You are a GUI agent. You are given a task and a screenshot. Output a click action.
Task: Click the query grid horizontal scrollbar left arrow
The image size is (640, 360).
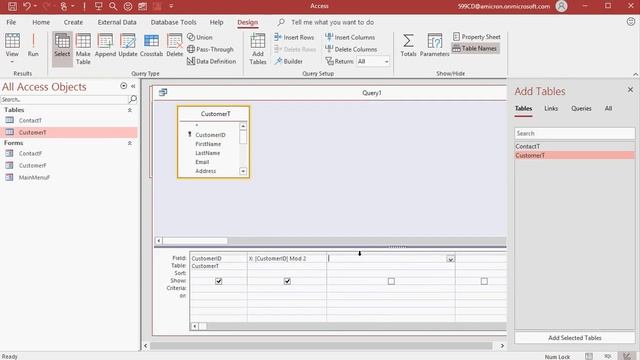pyautogui.click(x=195, y=326)
